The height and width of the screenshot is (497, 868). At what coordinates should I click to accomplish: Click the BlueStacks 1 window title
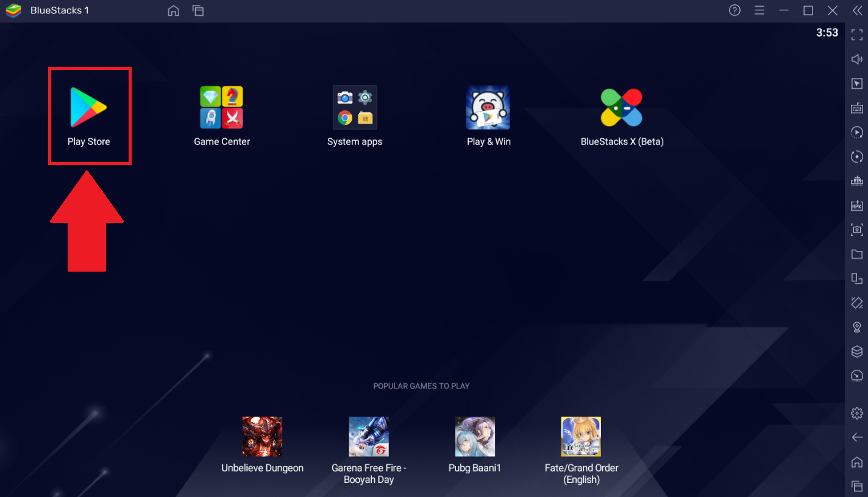click(60, 10)
